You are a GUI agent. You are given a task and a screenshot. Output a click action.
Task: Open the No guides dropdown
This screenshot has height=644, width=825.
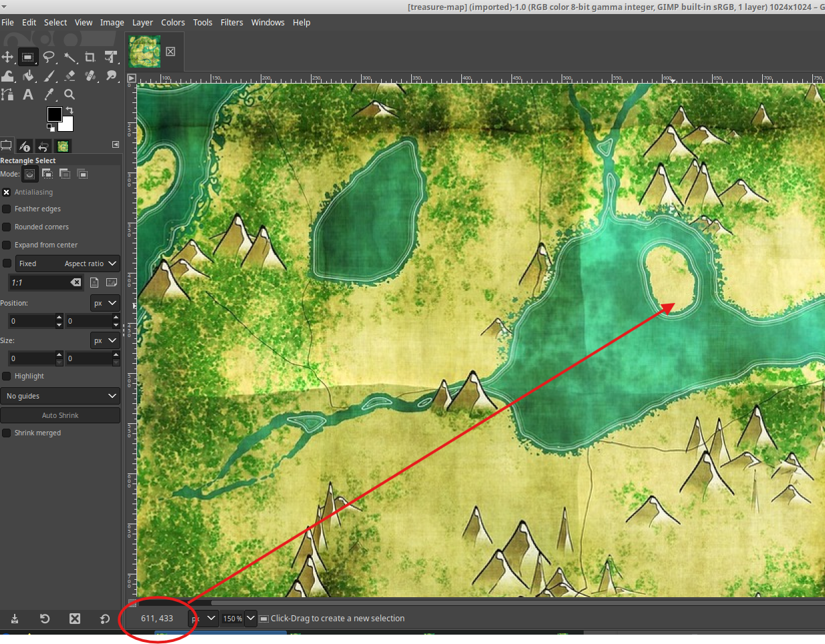60,395
